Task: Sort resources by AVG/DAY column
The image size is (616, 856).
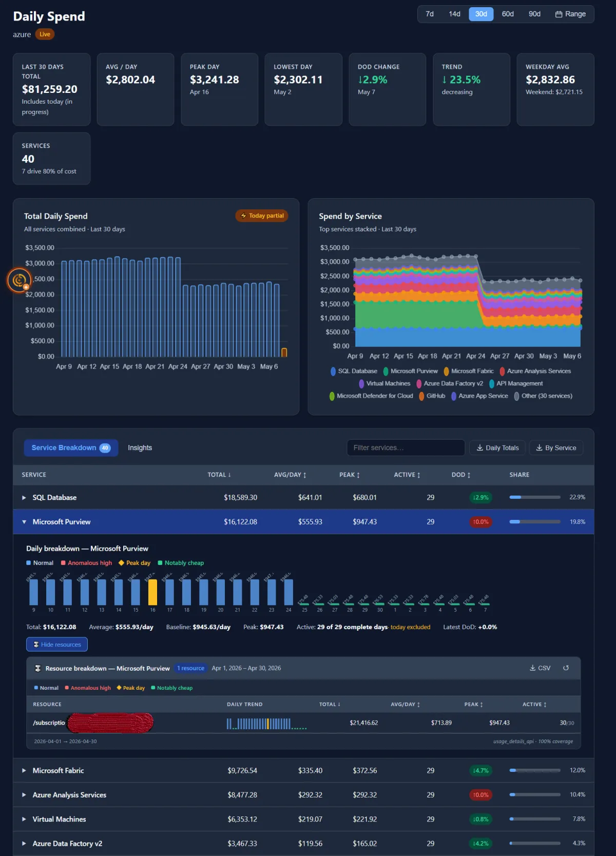Action: (406, 704)
